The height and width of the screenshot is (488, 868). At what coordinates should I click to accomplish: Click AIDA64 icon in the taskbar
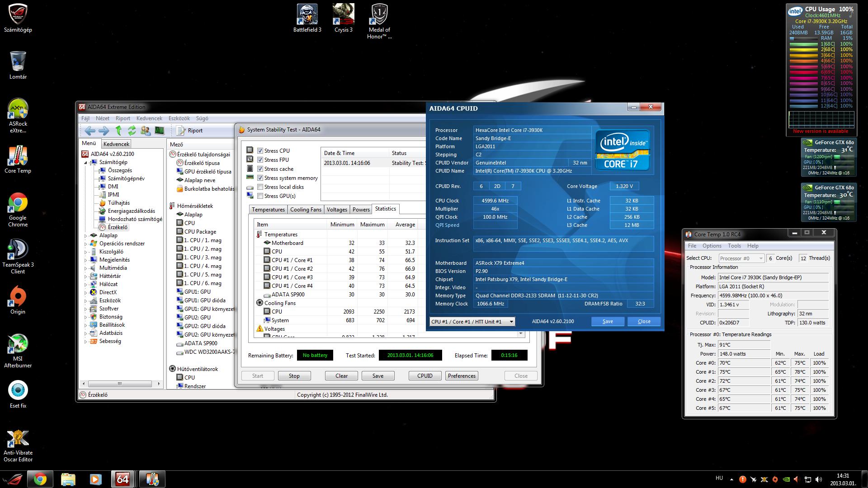(x=123, y=479)
